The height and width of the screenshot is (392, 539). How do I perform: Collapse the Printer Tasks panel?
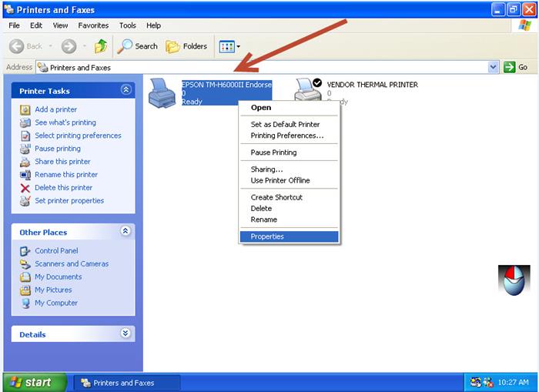click(x=126, y=90)
